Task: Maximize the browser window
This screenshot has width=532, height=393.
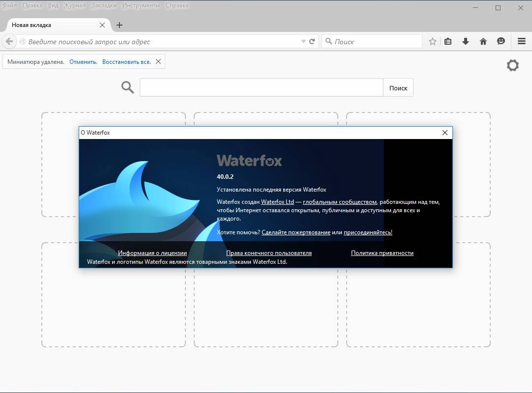Action: (498, 7)
